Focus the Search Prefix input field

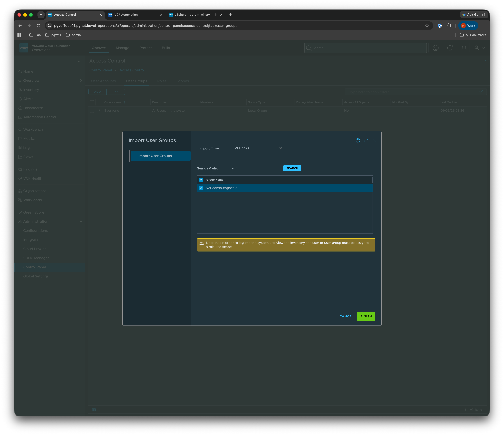click(x=256, y=168)
